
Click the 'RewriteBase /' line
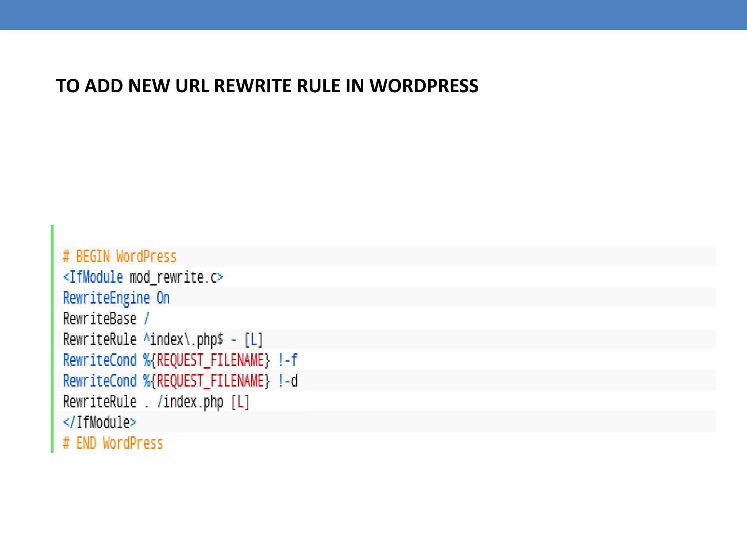pyautogui.click(x=106, y=319)
